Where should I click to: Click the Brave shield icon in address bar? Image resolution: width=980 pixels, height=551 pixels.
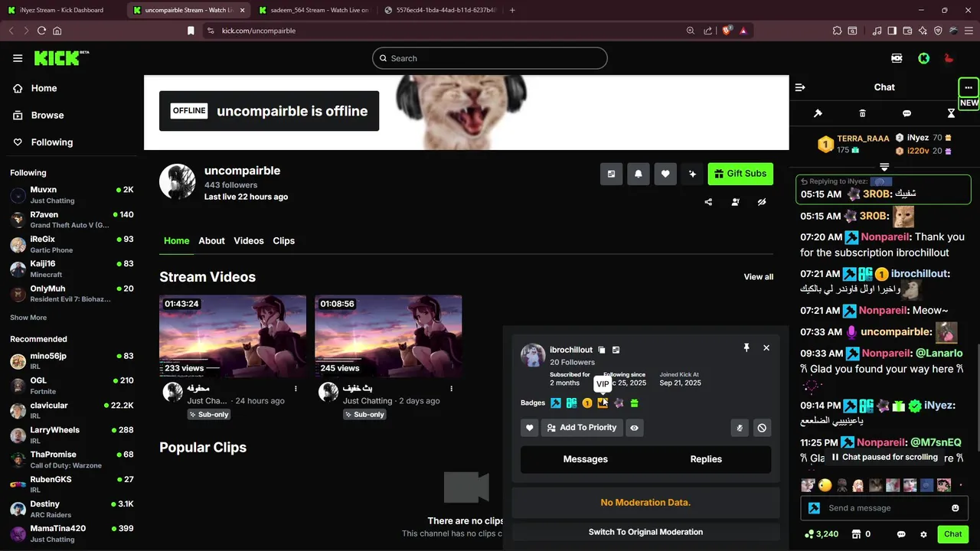727,31
